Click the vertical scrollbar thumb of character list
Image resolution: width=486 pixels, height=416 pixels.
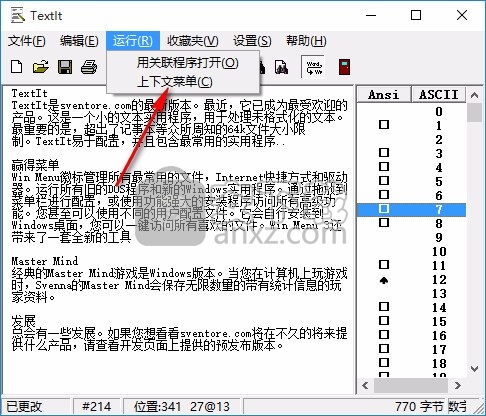(x=474, y=112)
